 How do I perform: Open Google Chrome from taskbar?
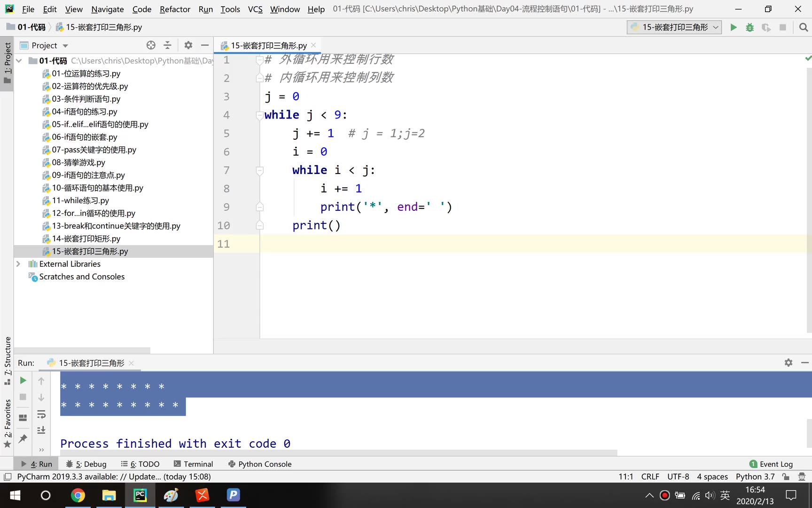[78, 495]
